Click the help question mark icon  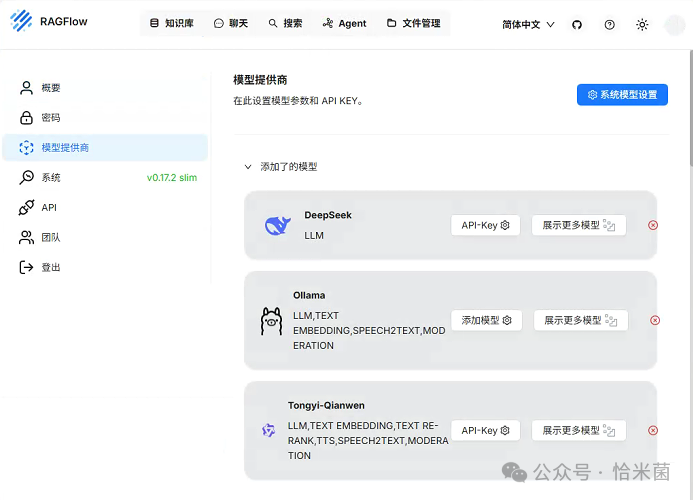click(x=609, y=25)
